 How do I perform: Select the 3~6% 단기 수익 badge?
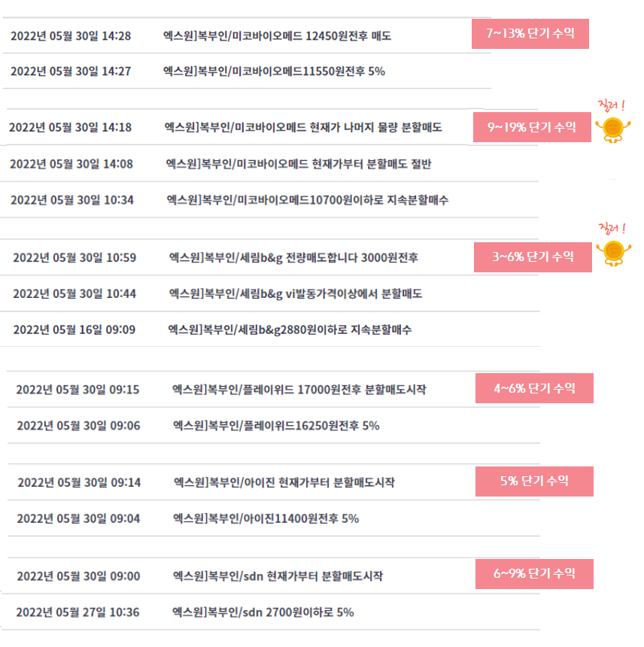pos(533,257)
